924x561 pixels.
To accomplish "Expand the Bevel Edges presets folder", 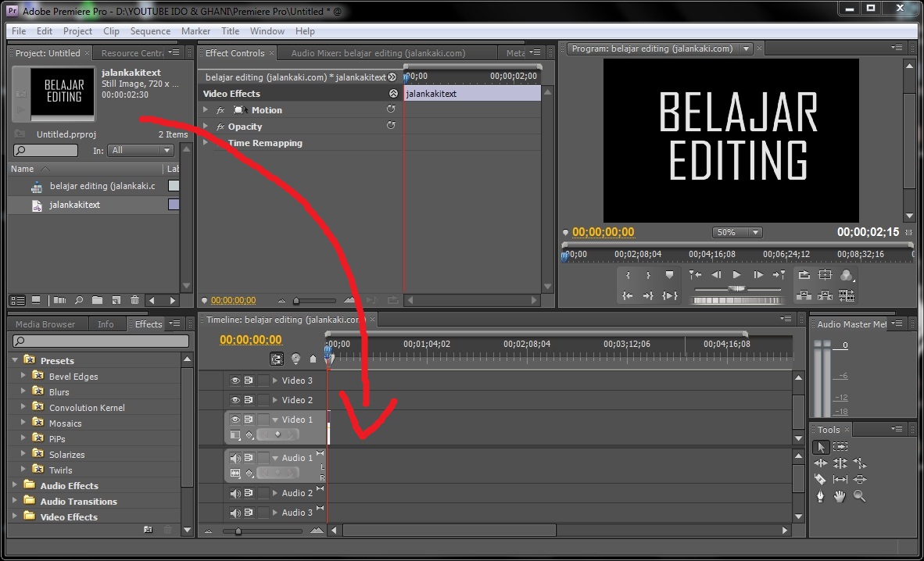I will click(x=22, y=376).
